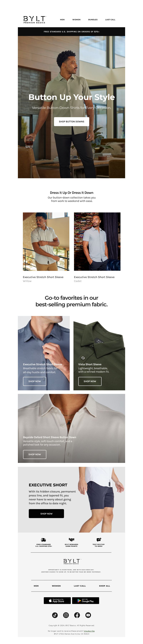Get it on Google Play badge
Viewport: 143px width, 644px height.
(86, 600)
